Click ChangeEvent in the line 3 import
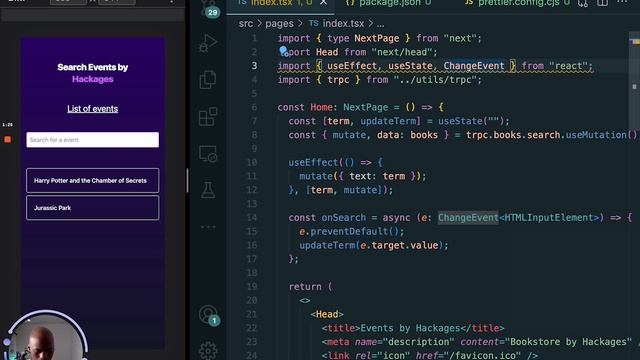 click(474, 66)
